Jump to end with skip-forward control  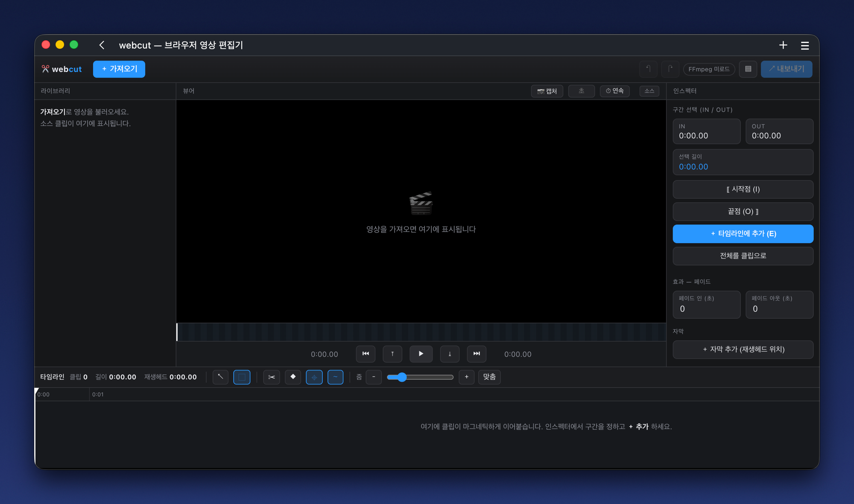[x=477, y=354]
